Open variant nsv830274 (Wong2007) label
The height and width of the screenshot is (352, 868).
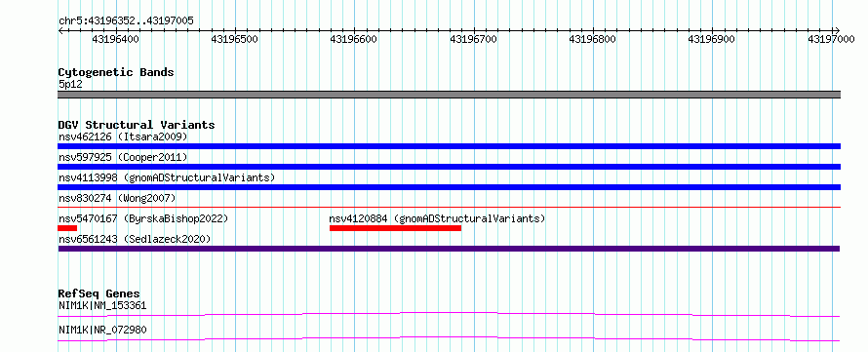point(117,198)
